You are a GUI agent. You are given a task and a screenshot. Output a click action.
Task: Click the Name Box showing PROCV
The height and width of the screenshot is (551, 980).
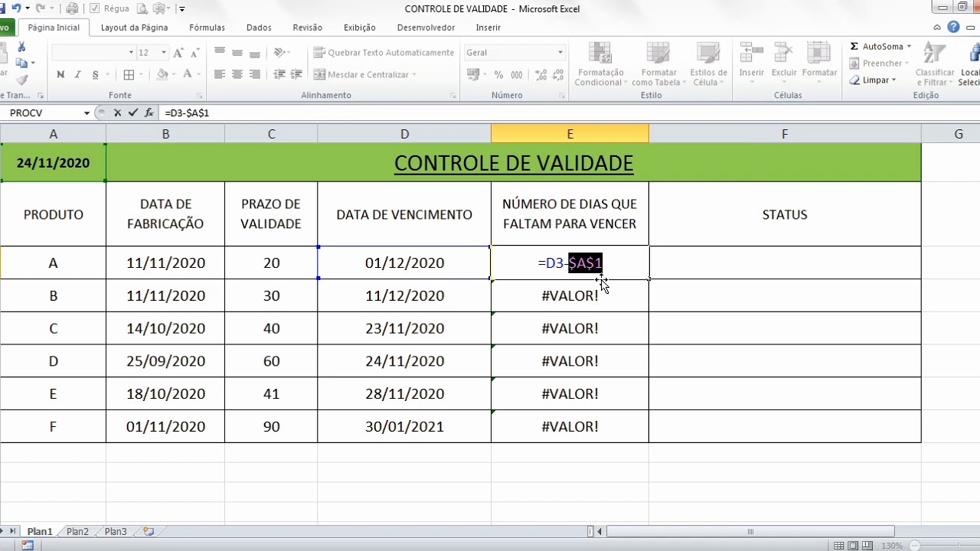[x=44, y=112]
